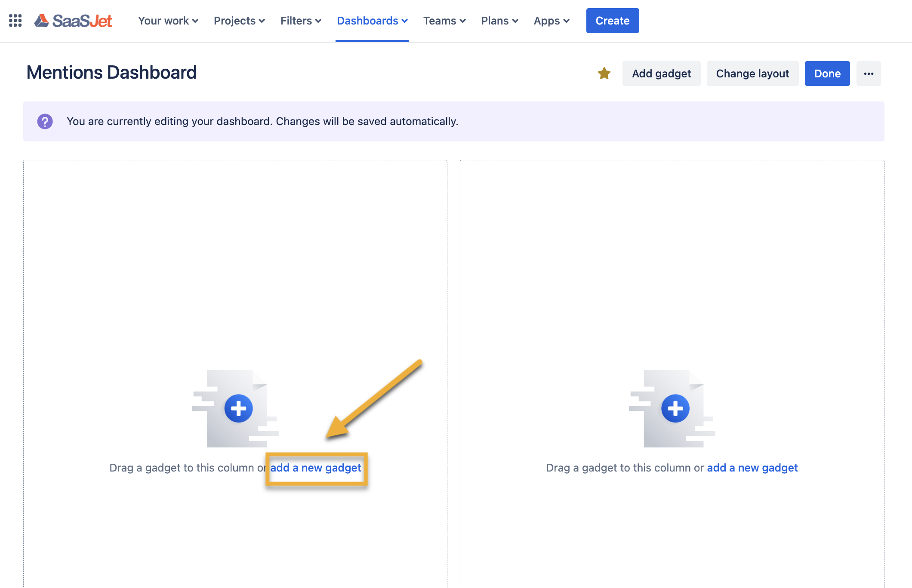Click the Change layout button
The width and height of the screenshot is (912, 588).
[752, 73]
